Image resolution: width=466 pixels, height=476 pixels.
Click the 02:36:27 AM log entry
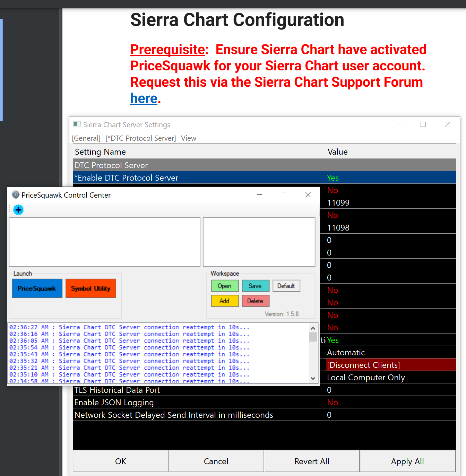[129, 327]
